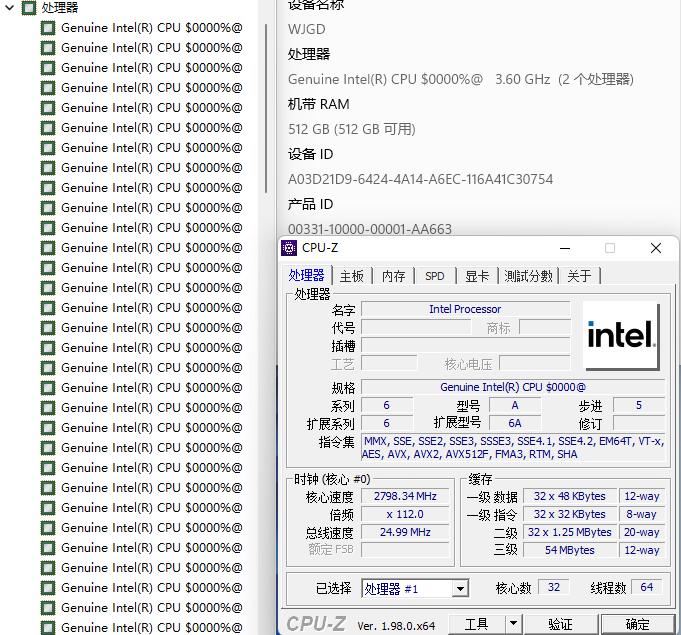The height and width of the screenshot is (635, 681).
Task: Click the 倍频 value x 112.0
Action: pyautogui.click(x=405, y=514)
